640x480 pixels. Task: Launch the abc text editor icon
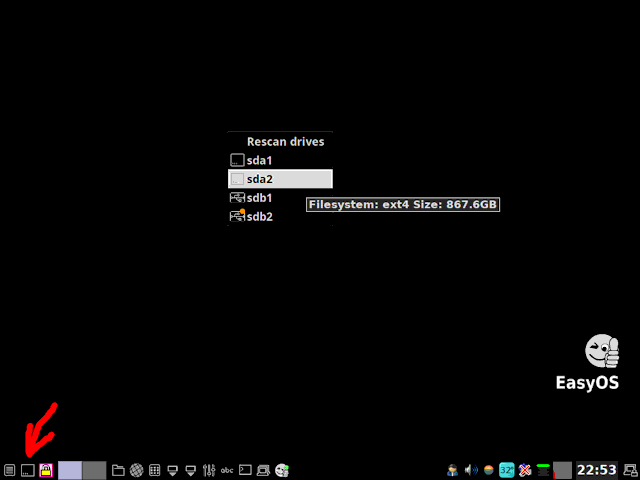click(x=227, y=470)
